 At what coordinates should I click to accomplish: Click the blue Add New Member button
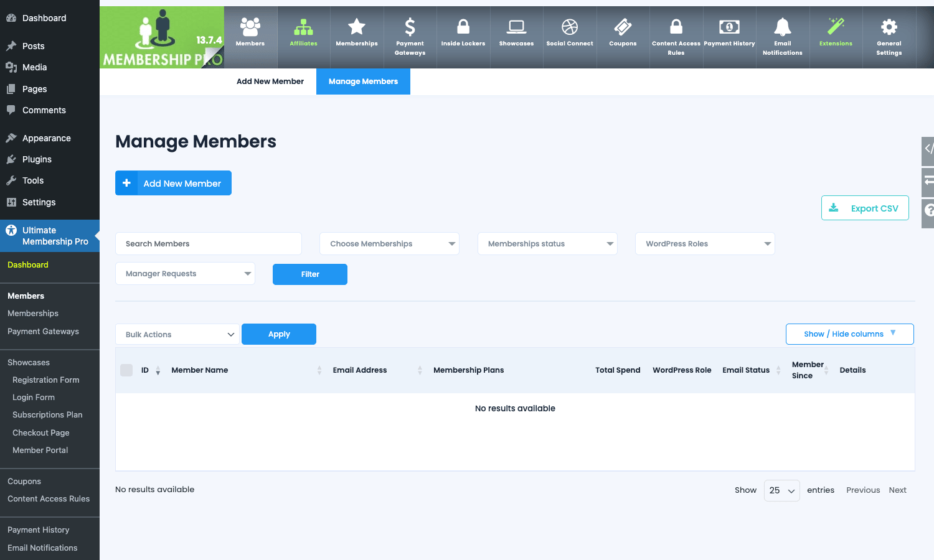pos(173,183)
